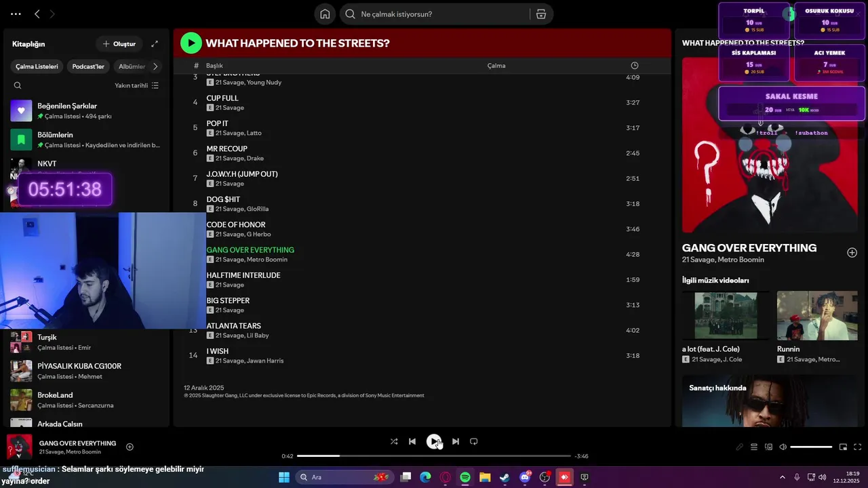Image resolution: width=868 pixels, height=488 pixels.
Task: Open lyrics microphone icon
Action: click(740, 447)
